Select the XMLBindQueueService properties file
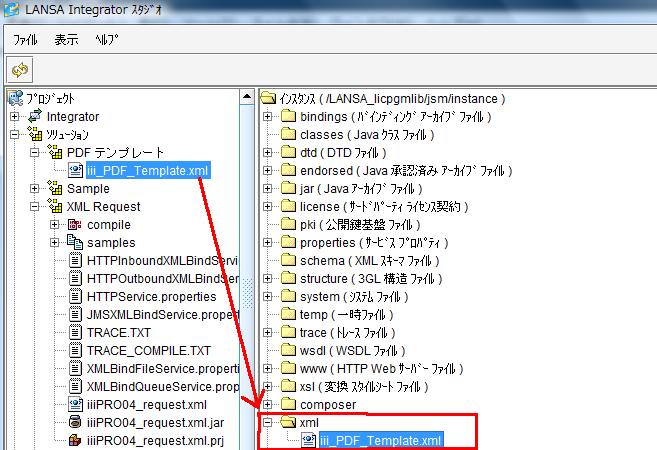 pos(163,387)
